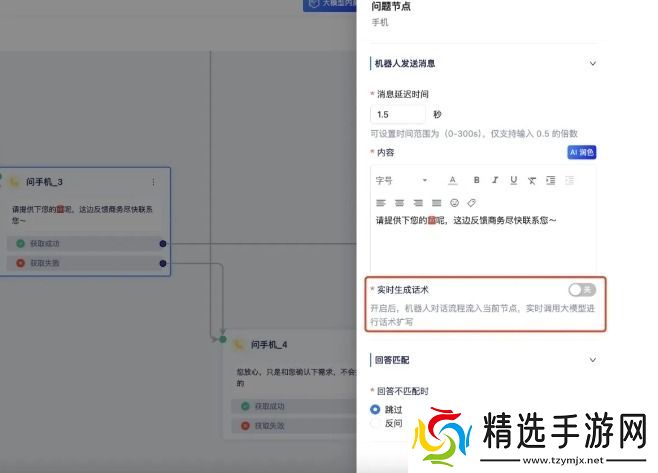
Task: Click the 回答匹配 section heading
Action: point(392,360)
